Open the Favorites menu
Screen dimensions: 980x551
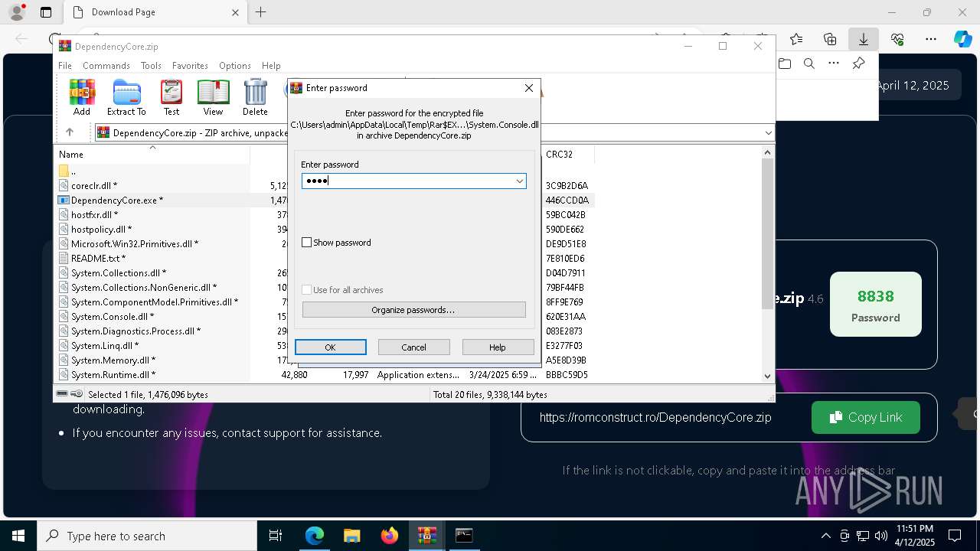tap(190, 66)
